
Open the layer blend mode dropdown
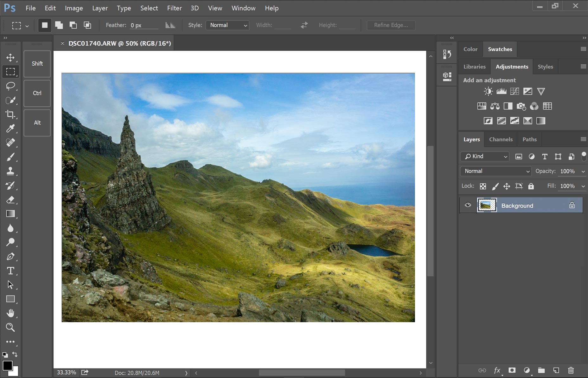click(496, 171)
